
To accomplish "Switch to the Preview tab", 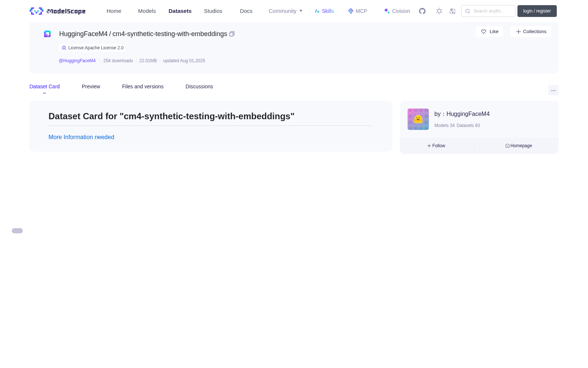I will [91, 86].
